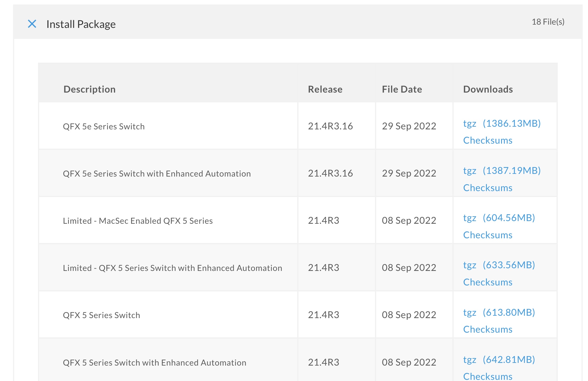
Task: Open Checksums for QFX 5 Series Switch
Action: click(487, 329)
